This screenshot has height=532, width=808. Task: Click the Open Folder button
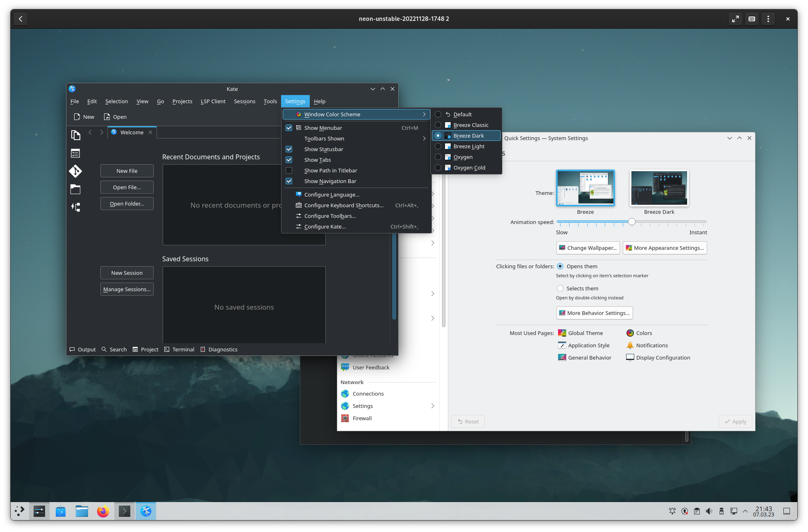pyautogui.click(x=127, y=204)
